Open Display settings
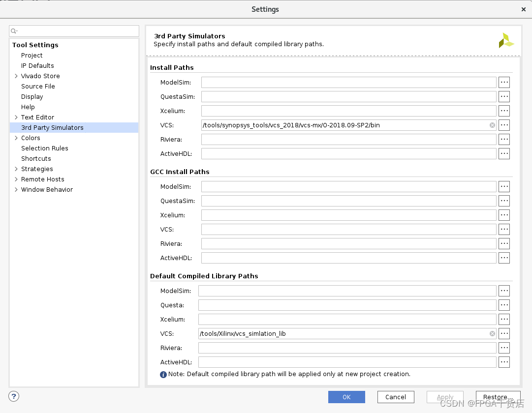Viewport: 532px width, 413px height. click(32, 97)
